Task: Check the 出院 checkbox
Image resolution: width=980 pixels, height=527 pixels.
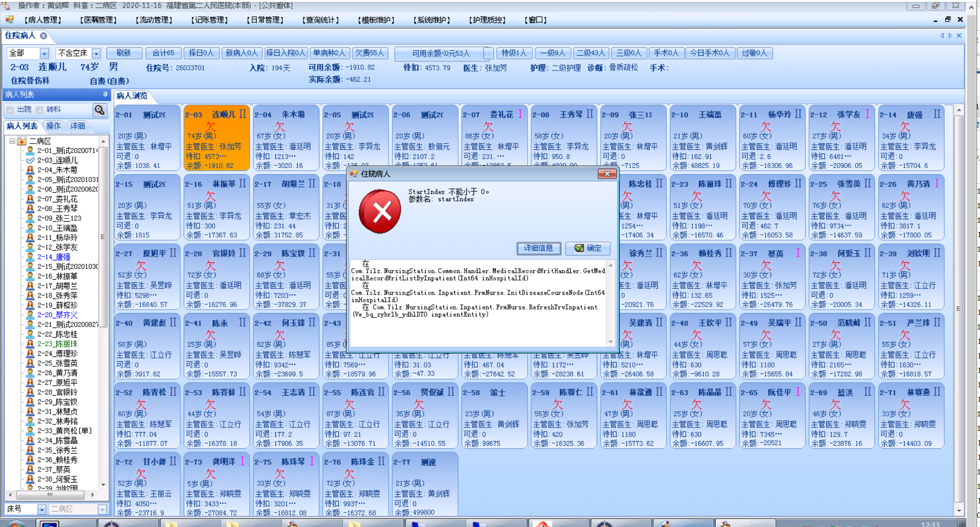Action: coord(10,110)
